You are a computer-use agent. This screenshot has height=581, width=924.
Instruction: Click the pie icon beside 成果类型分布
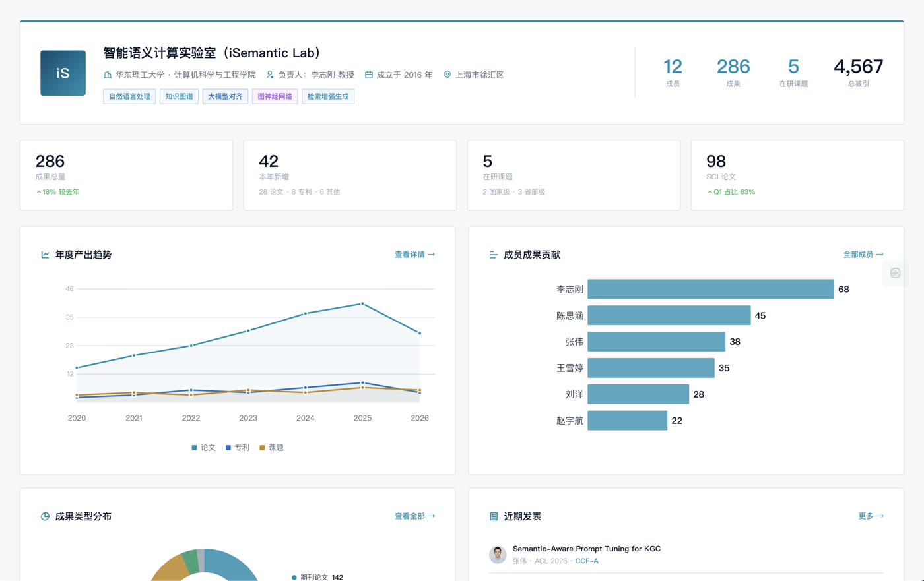click(45, 516)
